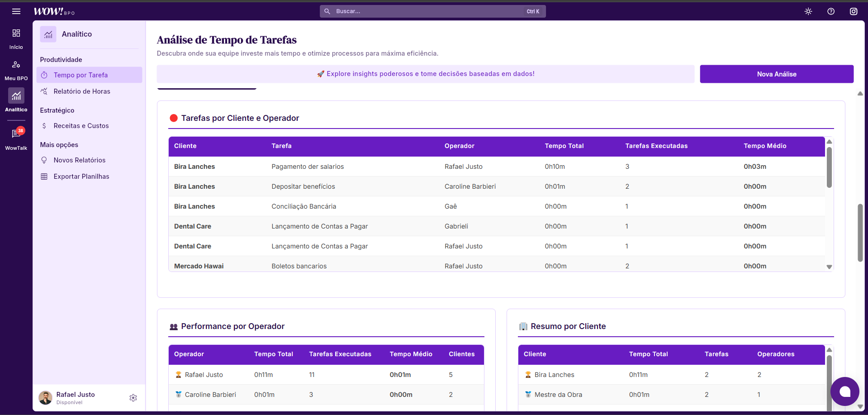The image size is (868, 415).
Task: Open the hamburger menu icon
Action: pos(16,11)
